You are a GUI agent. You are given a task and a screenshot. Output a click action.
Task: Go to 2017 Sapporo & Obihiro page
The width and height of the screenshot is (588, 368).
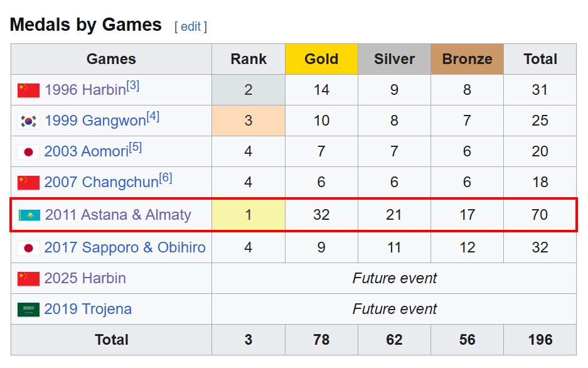tap(124, 248)
